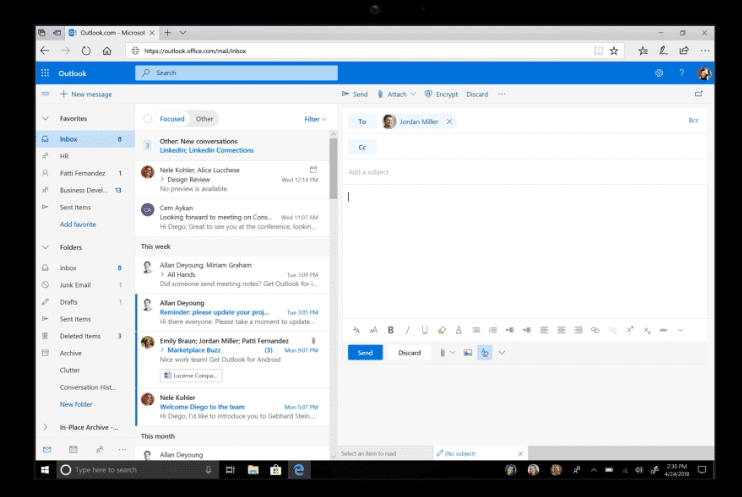Screen dimensions: 742x497
Task: Expand the Design Review conversation
Action: [x=162, y=179]
